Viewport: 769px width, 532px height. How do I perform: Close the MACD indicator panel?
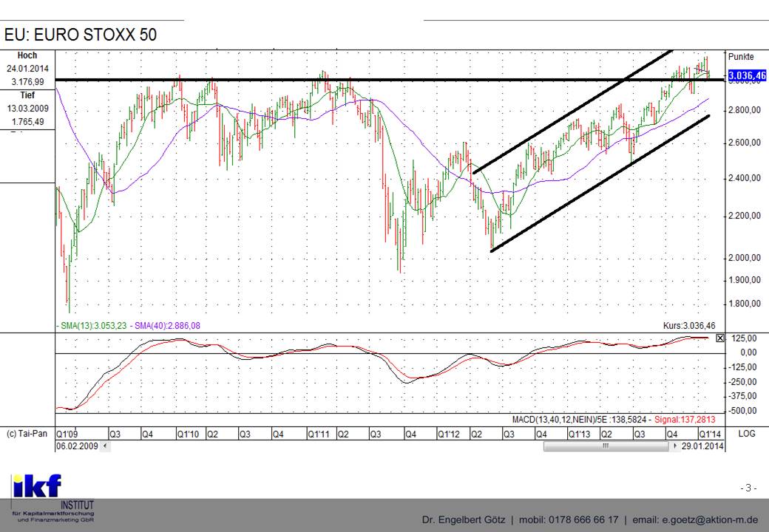pyautogui.click(x=720, y=338)
